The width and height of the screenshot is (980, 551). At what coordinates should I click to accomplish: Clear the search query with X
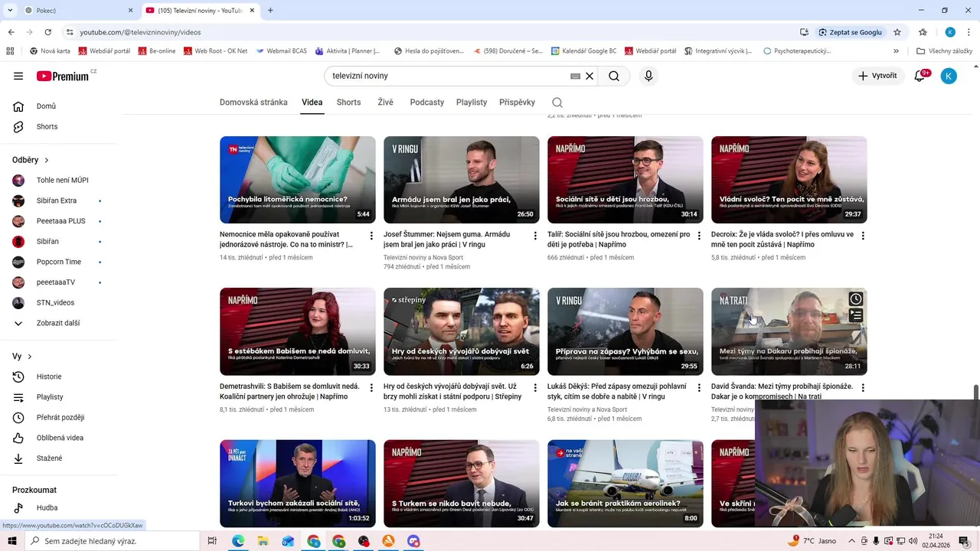(x=590, y=77)
